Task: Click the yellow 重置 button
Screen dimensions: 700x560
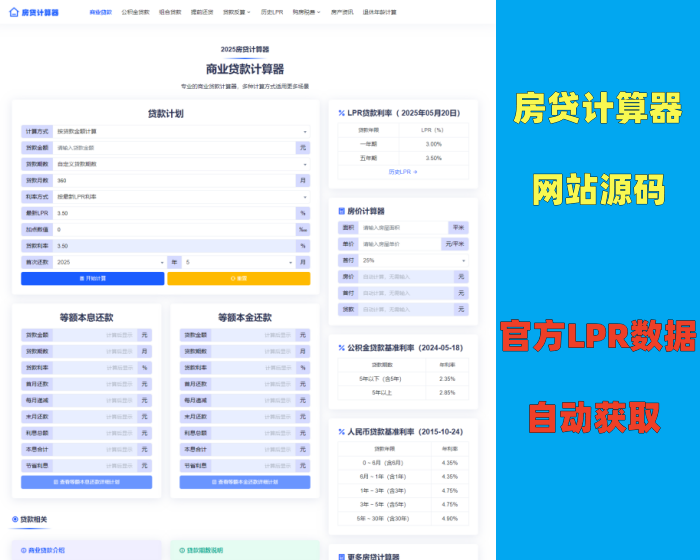Action: tap(238, 279)
